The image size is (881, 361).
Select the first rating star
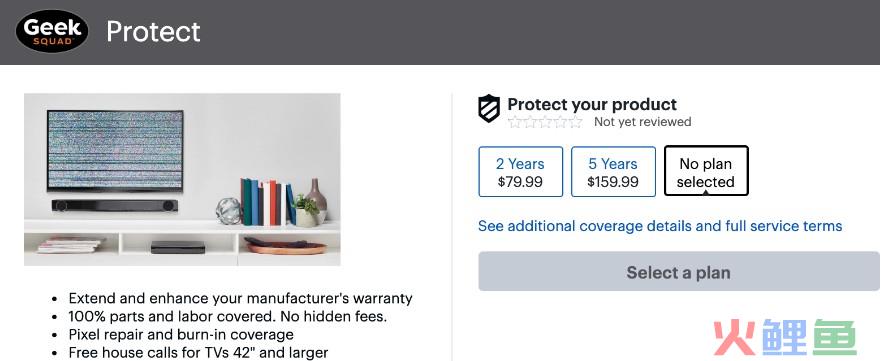tap(515, 122)
